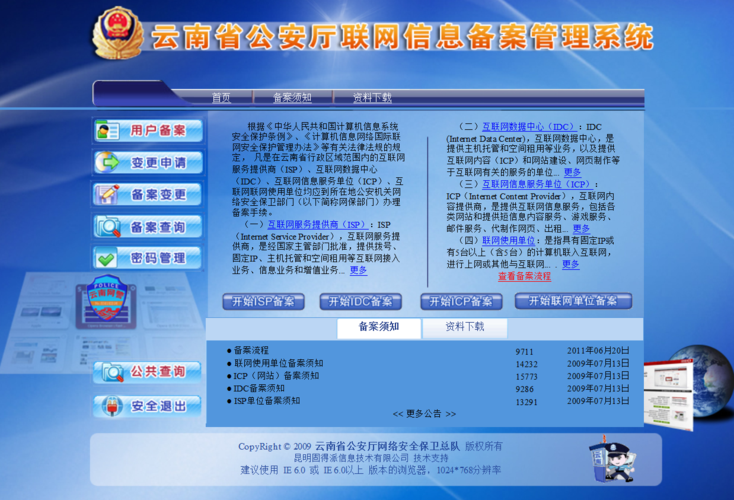Viewport: 734px width, 500px height.
Task: Click the user card icon beside 用户备案
Action: point(107,131)
